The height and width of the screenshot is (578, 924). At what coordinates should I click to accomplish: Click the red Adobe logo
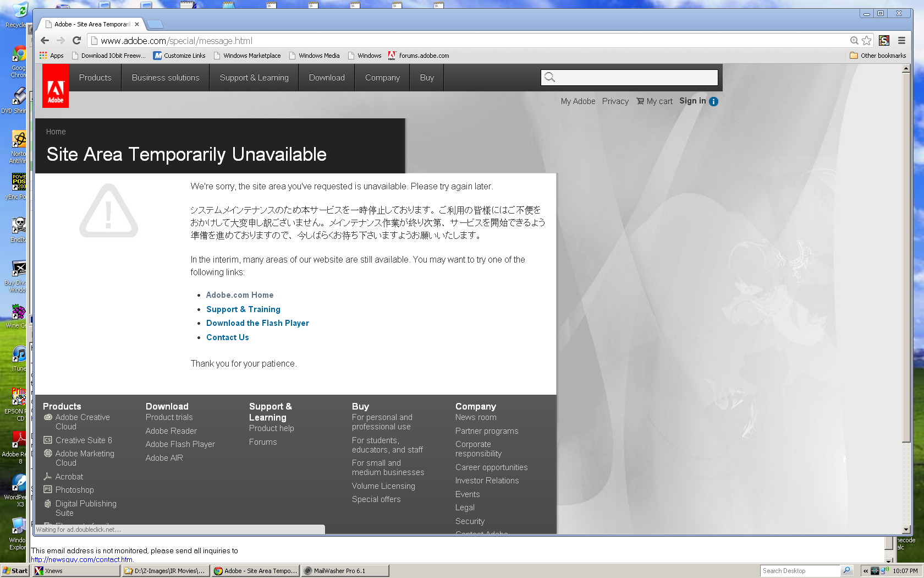pyautogui.click(x=56, y=86)
